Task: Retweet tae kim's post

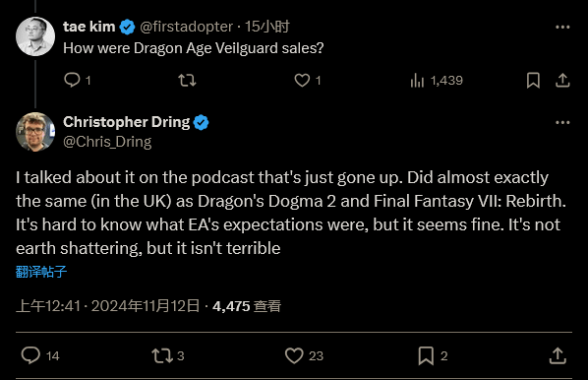Action: (x=187, y=80)
